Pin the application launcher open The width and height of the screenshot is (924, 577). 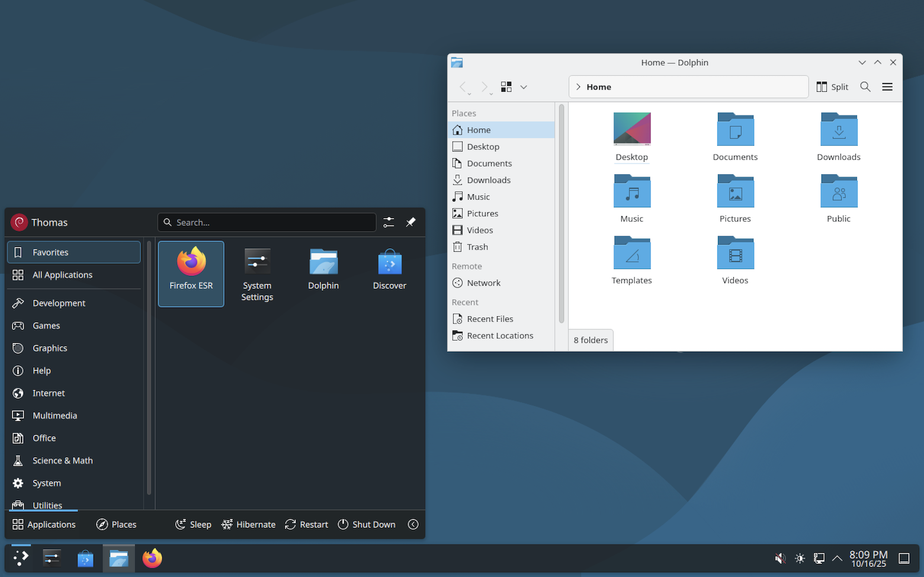(x=410, y=222)
